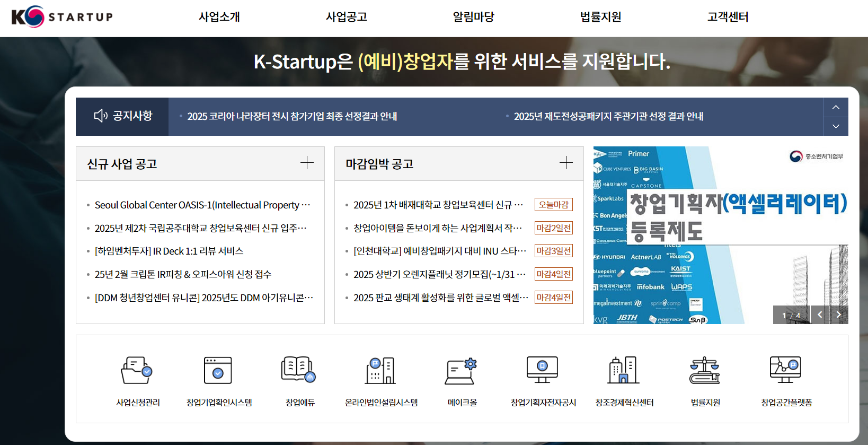Open the 온라인법인설립시스템 building icon
Screen dimensions: 868x445
[380, 370]
